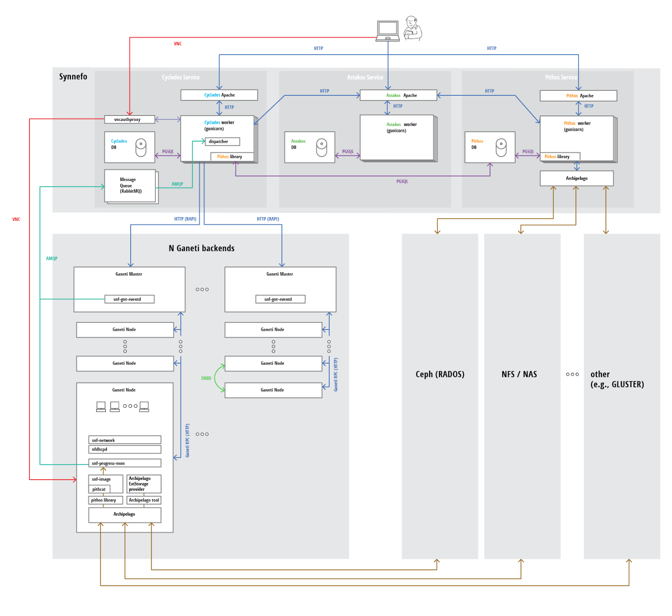
Task: Select the Cyclades DB cylinder icon
Action: coord(141,147)
